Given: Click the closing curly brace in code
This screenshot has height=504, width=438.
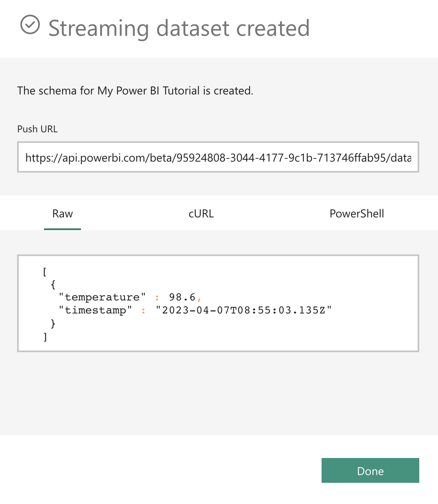Looking at the screenshot, I should pyautogui.click(x=53, y=324).
